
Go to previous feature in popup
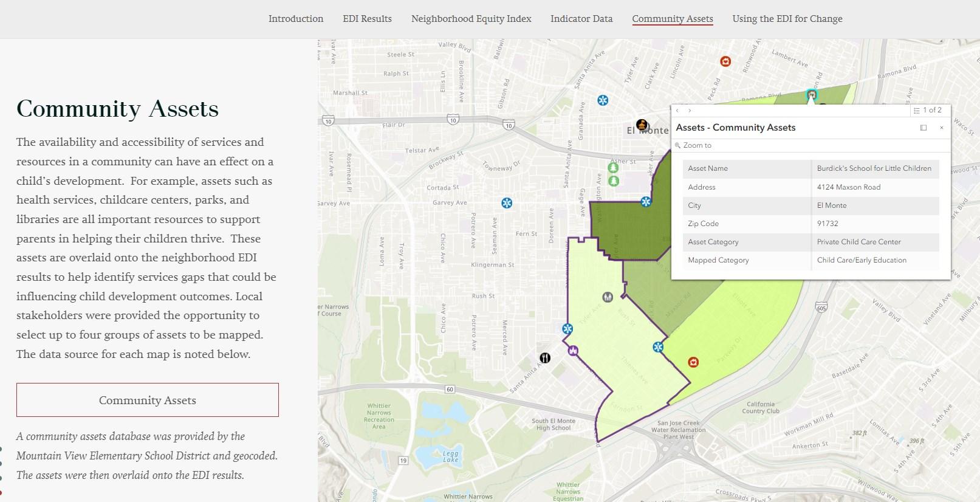pos(677,111)
